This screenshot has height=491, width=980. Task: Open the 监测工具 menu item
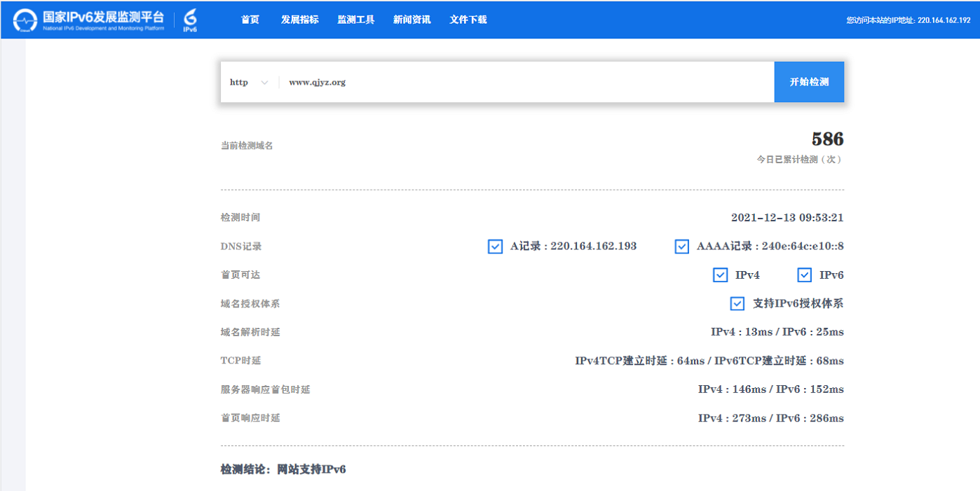tap(356, 20)
